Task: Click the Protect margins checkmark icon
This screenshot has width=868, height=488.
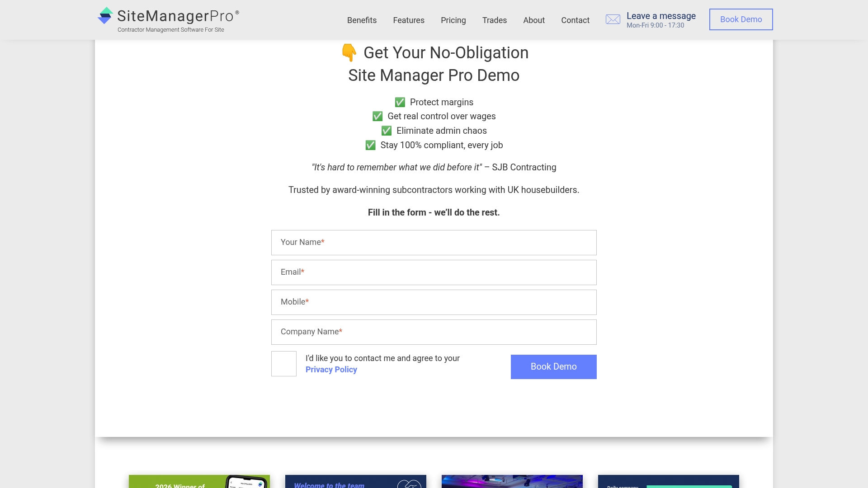Action: pos(400,102)
